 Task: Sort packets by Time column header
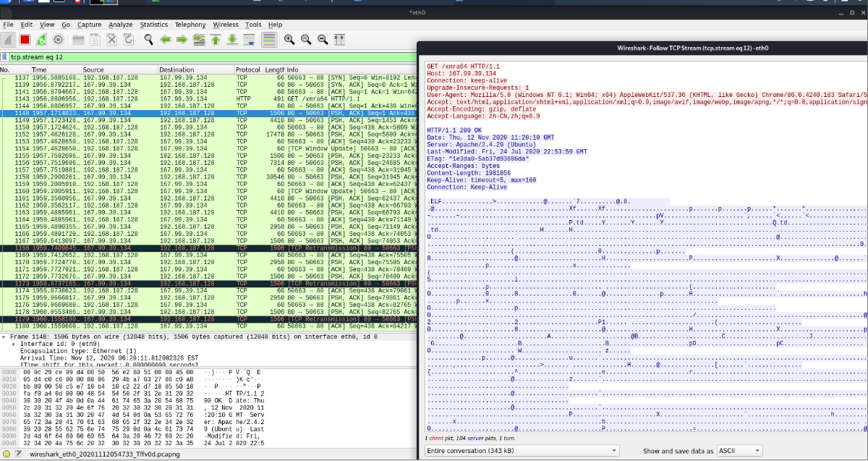click(56, 69)
